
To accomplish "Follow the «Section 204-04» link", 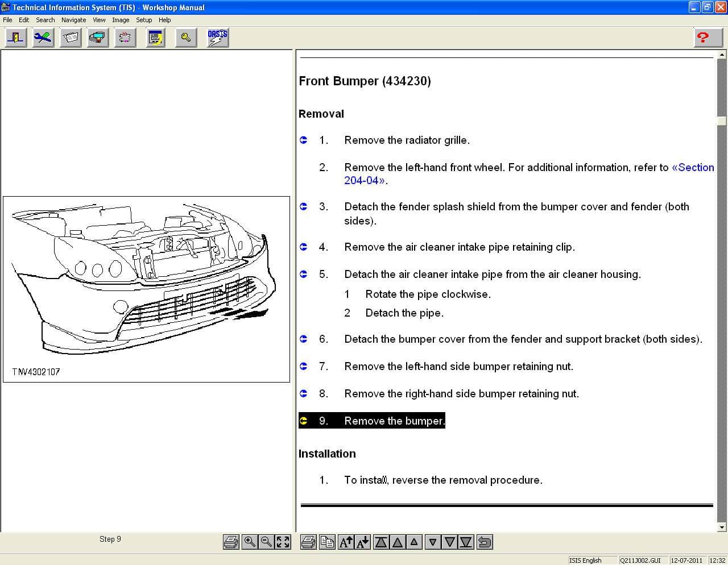I will tap(693, 168).
